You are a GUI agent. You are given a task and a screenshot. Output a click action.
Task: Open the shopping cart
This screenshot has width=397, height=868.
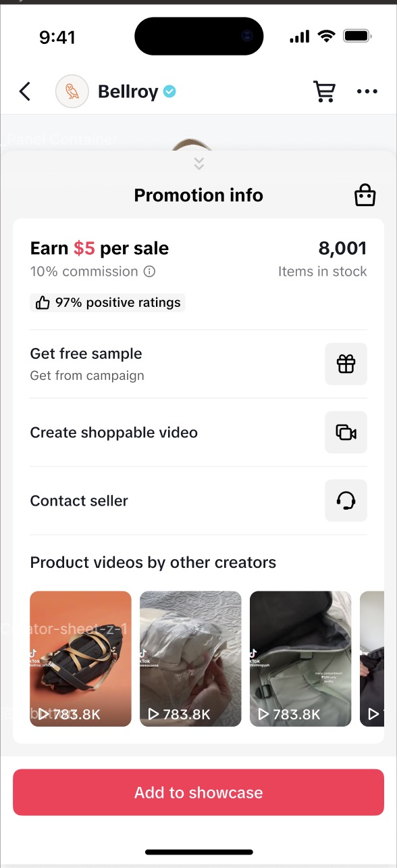point(325,91)
